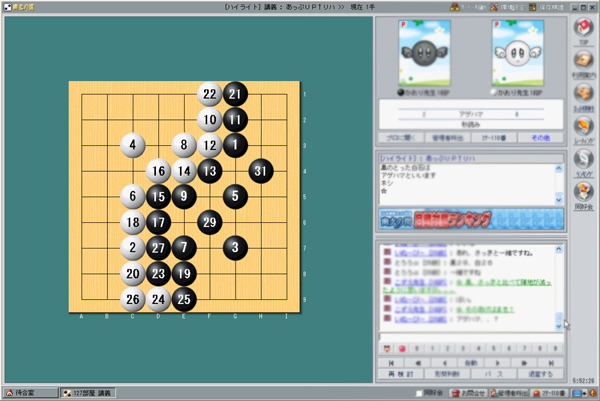Click the レーティング rating icon
600x401 pixels.
[585, 129]
